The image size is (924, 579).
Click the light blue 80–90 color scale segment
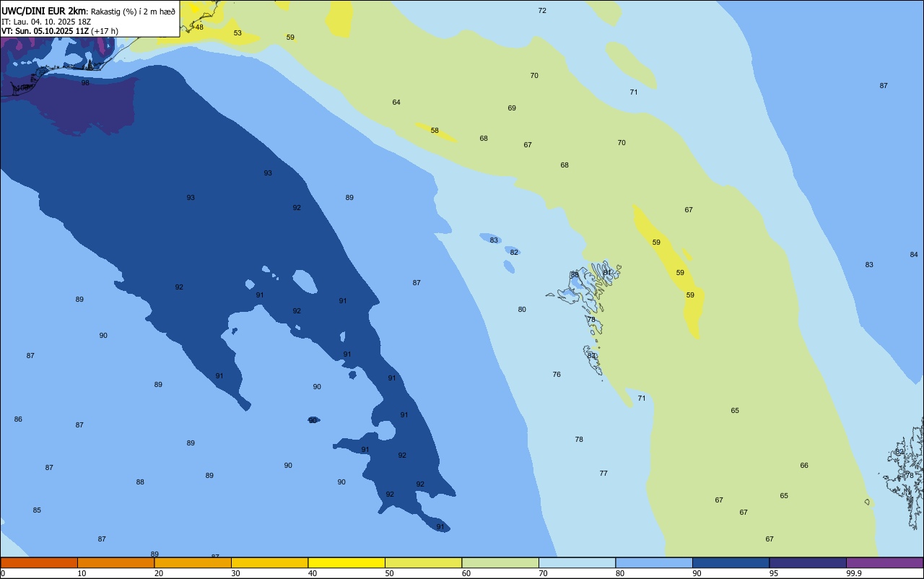click(654, 562)
